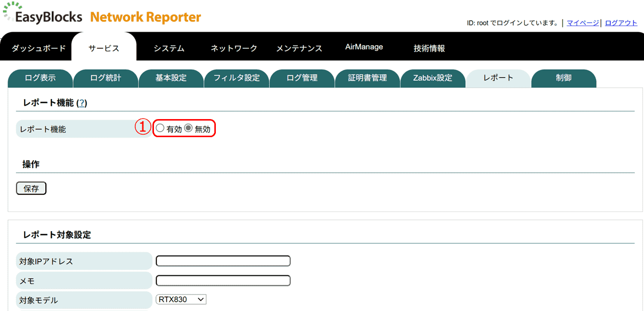Open the ネットワーク main menu

[x=234, y=48]
